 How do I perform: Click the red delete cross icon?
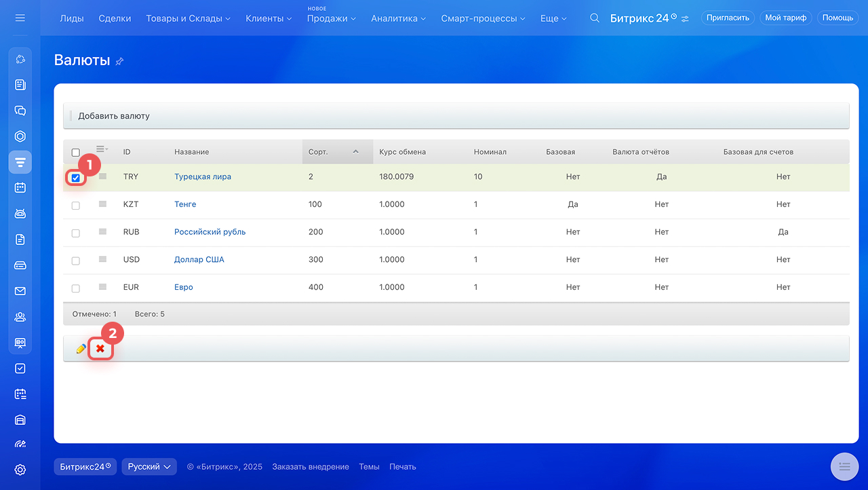pos(100,349)
